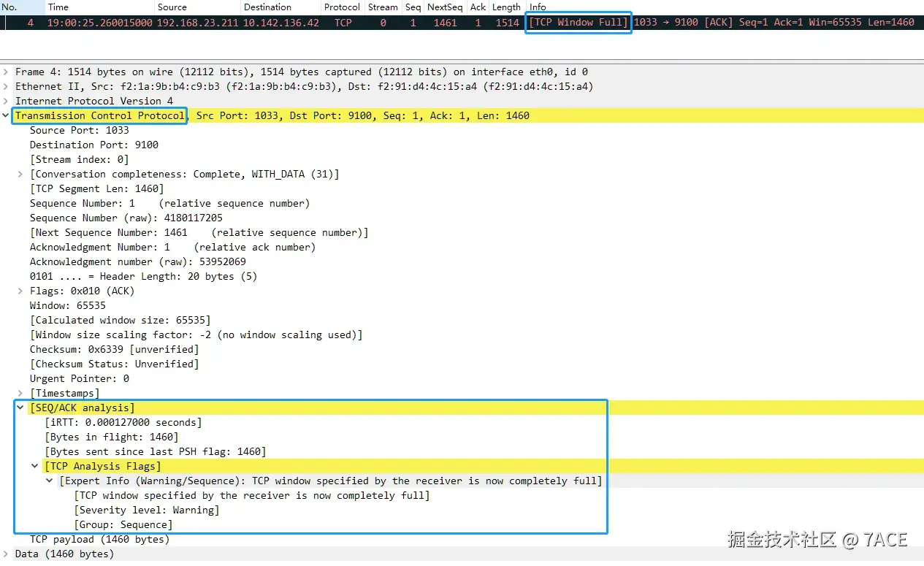Click the Length column header
Viewport: 924px width, 566px height.
point(506,7)
